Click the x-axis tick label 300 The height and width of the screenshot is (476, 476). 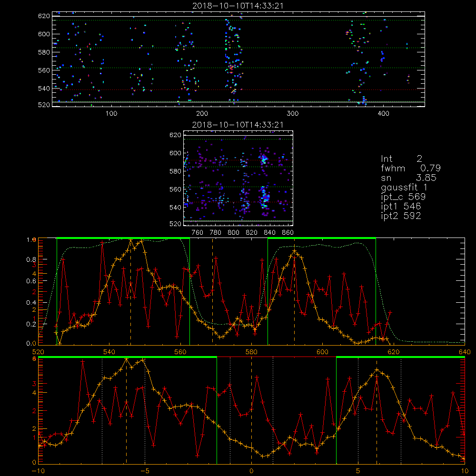(293, 114)
